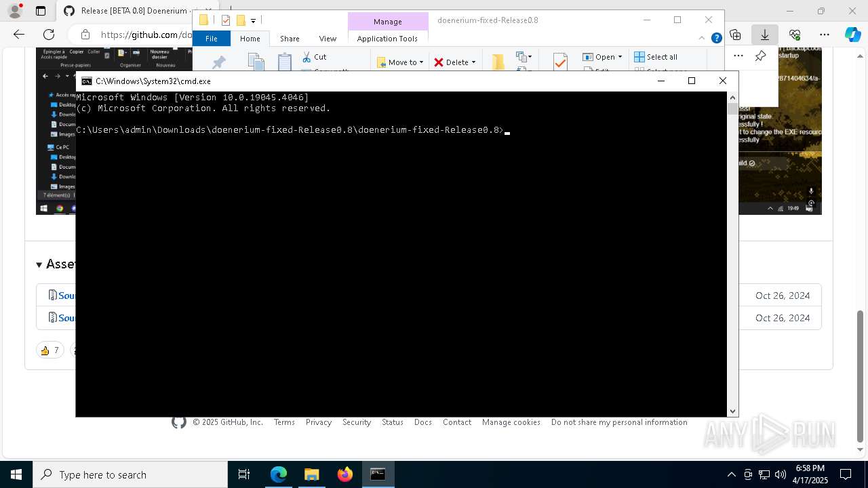Click Edge address bar URL field
The height and width of the screenshot is (488, 868).
click(146, 35)
